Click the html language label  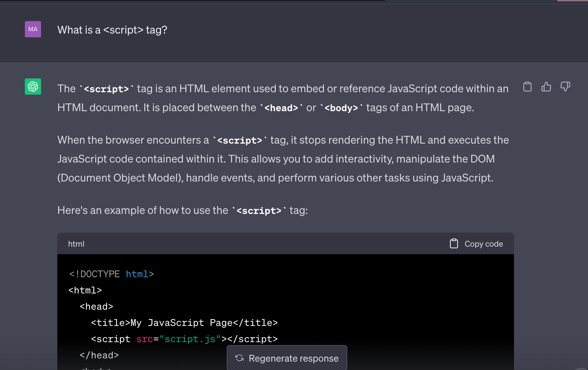(x=76, y=244)
